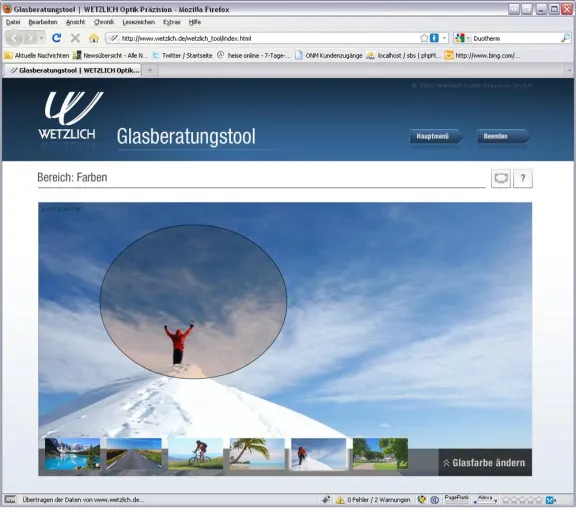Viewport: 576px width, 508px height.
Task: Click the browser reload icon
Action: pos(56,38)
